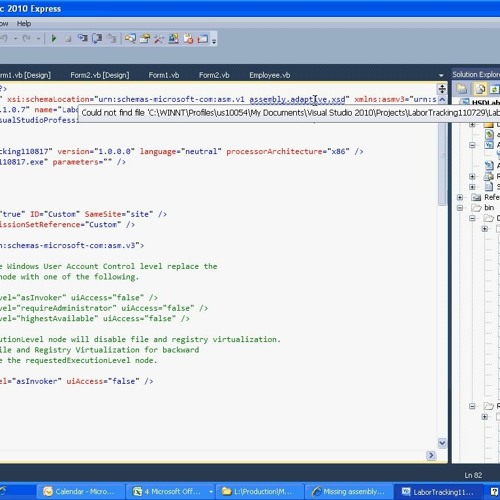This screenshot has height=500, width=500.
Task: Click the settings document icon in tree
Action: point(489,187)
